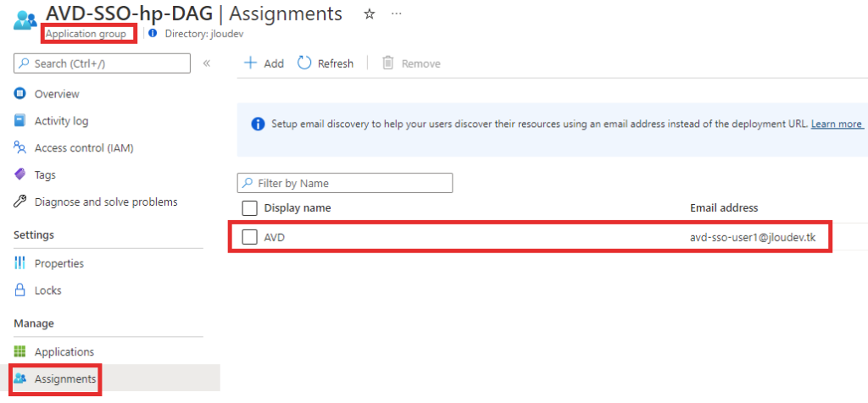Focus the Search (Ctrl+/) box

point(102,63)
